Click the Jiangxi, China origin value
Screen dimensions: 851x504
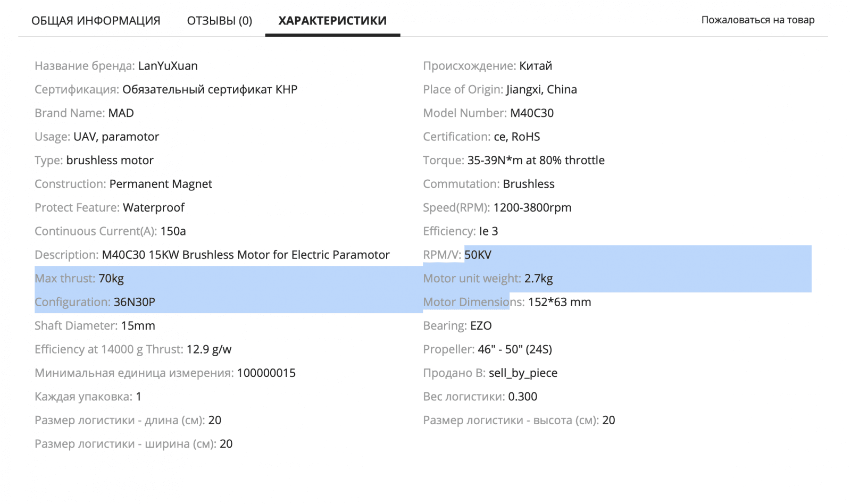pos(541,89)
